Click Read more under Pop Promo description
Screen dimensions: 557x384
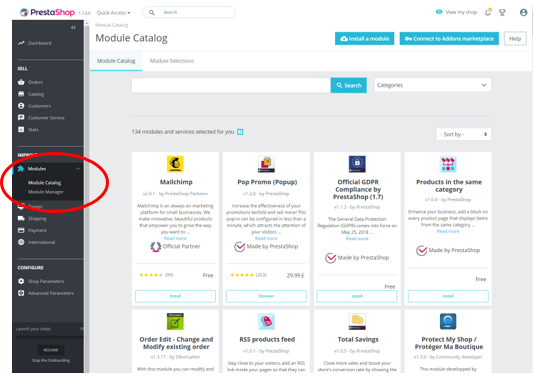tap(266, 238)
